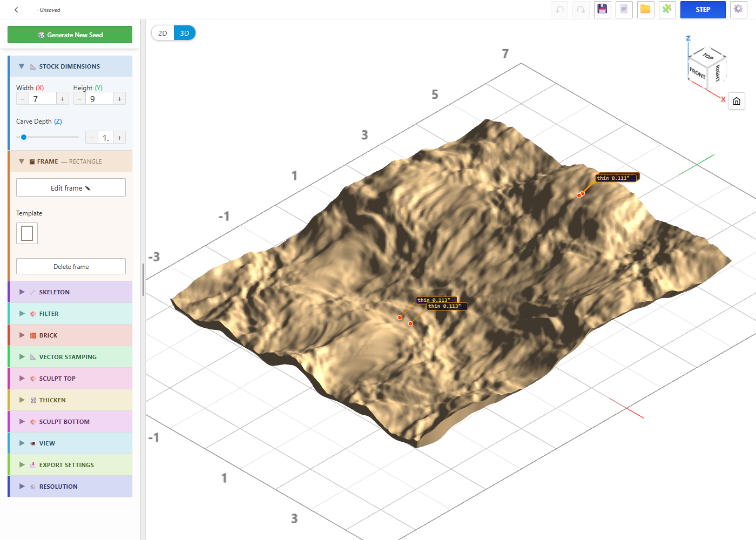Expand the Filter section
The image size is (756, 540).
(70, 314)
